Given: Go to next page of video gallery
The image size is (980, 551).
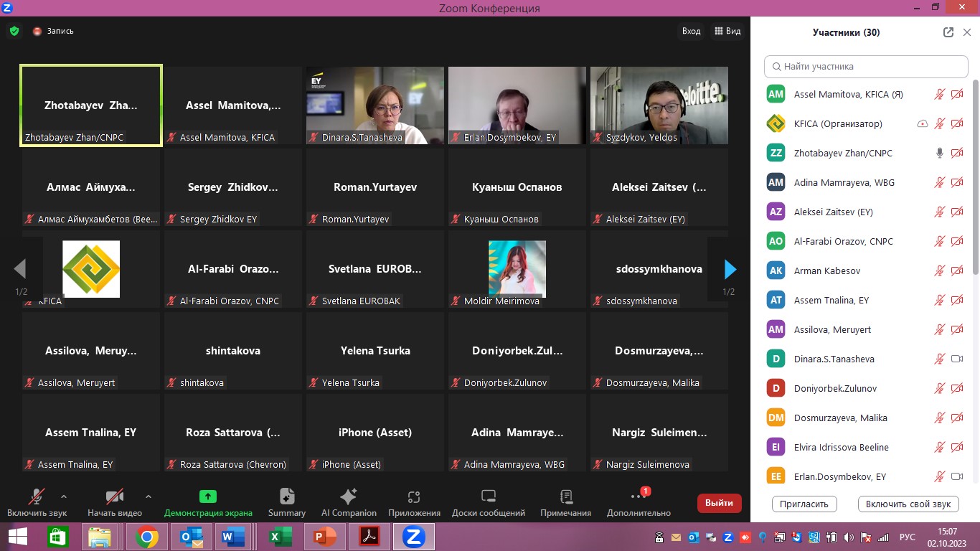Looking at the screenshot, I should pos(730,269).
